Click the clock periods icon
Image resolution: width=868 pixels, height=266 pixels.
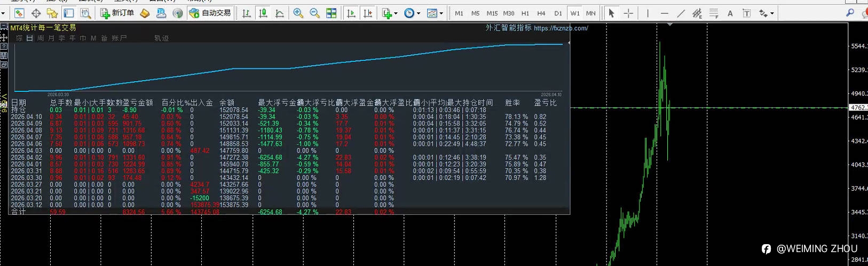[x=409, y=13]
